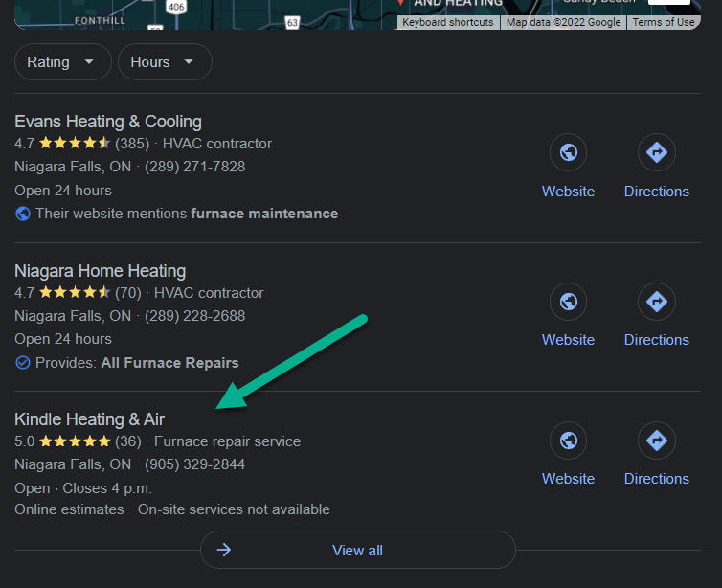Open the Rating filter dropdown
Image resolution: width=722 pixels, height=588 pixels.
(x=62, y=61)
